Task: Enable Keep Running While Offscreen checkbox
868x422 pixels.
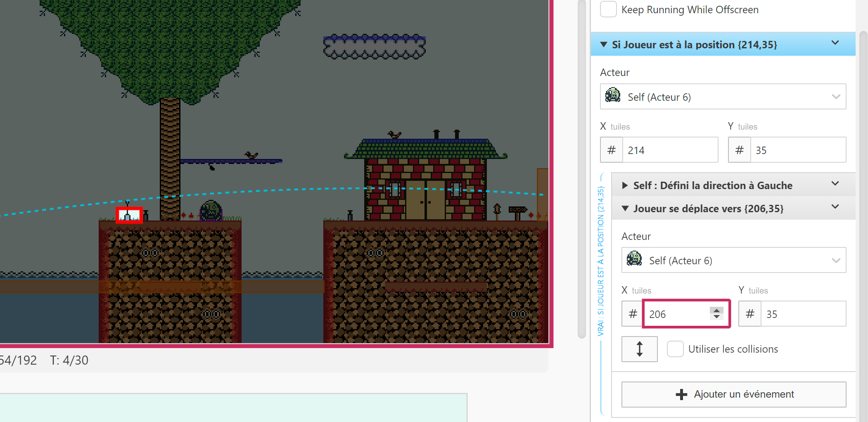Action: pyautogui.click(x=608, y=9)
